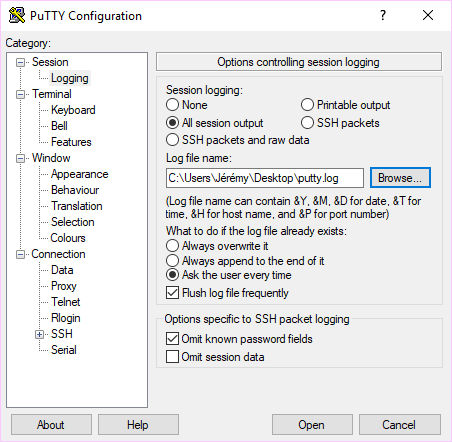Click the question mark help icon in title bar
The image size is (452, 442).
click(x=383, y=15)
